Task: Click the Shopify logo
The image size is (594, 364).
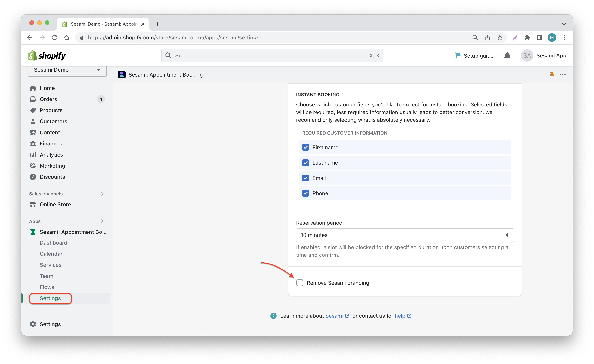Action: coord(47,56)
